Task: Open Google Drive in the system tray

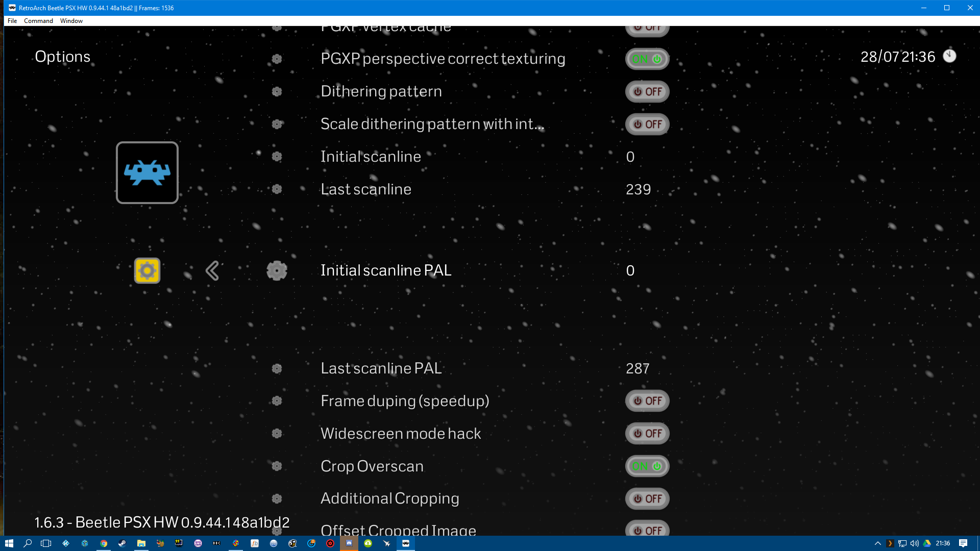Action: [x=927, y=543]
